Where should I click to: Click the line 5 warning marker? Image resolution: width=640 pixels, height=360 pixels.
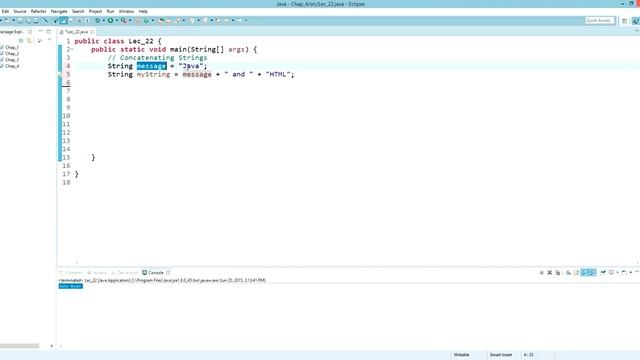[x=60, y=75]
